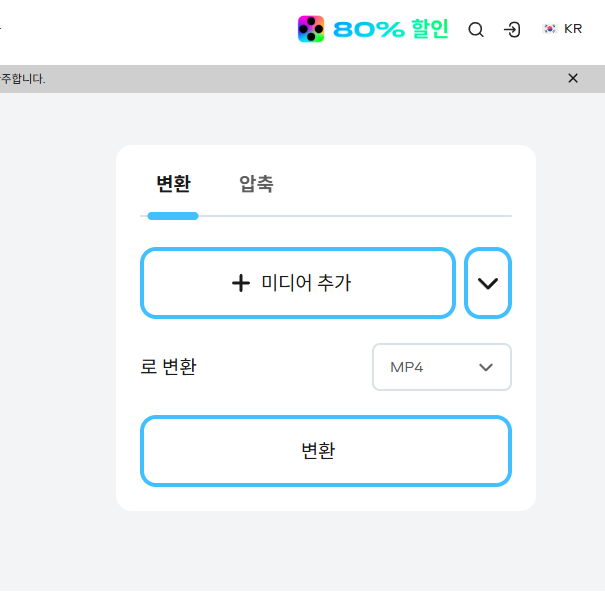Click the colorful film reel promo icon

click(x=311, y=29)
